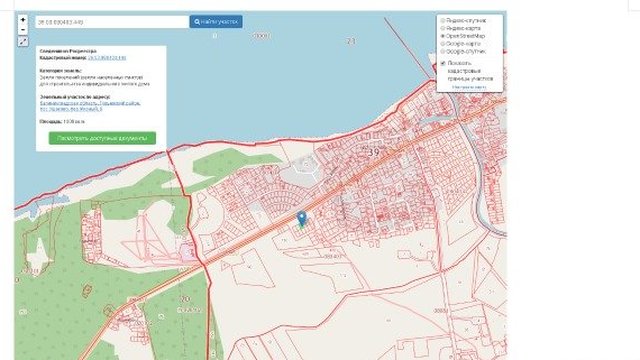Click the district label 39 on map
Viewport: 640px width, 360px height.
point(373,152)
